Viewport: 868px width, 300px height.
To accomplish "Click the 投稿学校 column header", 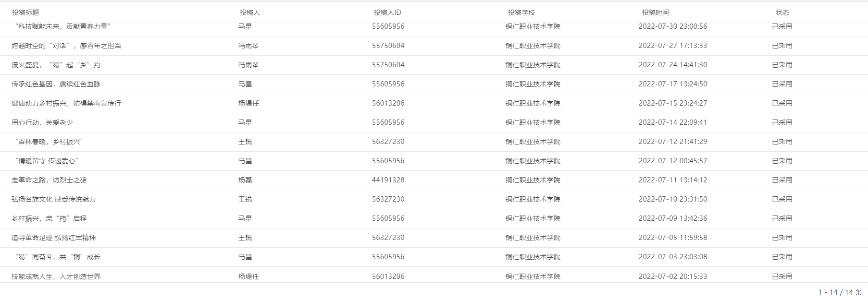I will coord(521,12).
